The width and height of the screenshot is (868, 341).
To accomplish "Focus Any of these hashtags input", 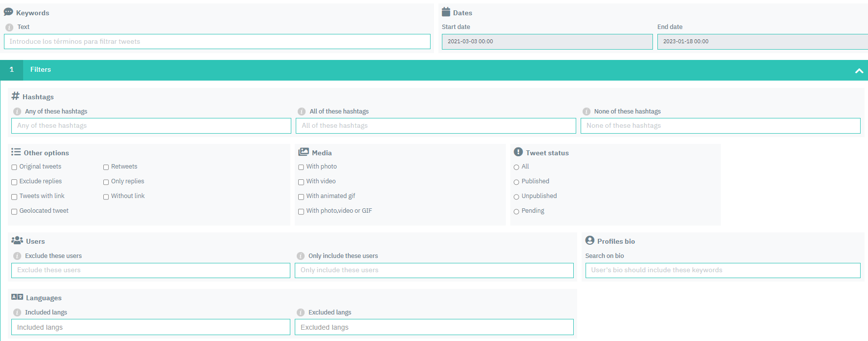I will click(151, 126).
